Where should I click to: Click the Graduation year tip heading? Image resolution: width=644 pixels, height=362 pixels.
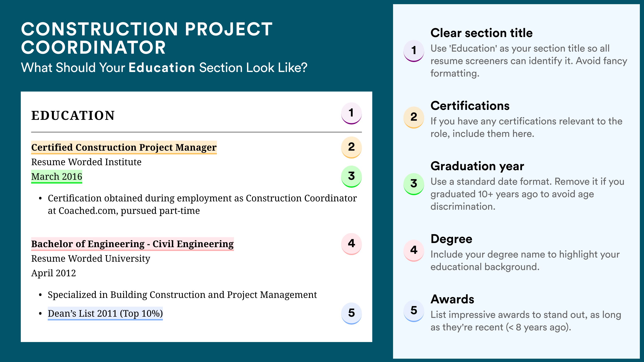[477, 166]
